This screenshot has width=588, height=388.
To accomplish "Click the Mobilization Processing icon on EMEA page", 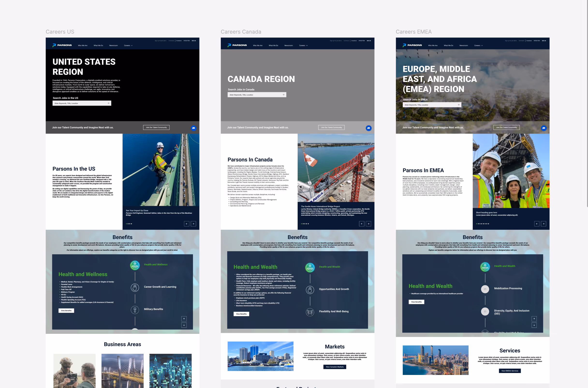I will (485, 289).
